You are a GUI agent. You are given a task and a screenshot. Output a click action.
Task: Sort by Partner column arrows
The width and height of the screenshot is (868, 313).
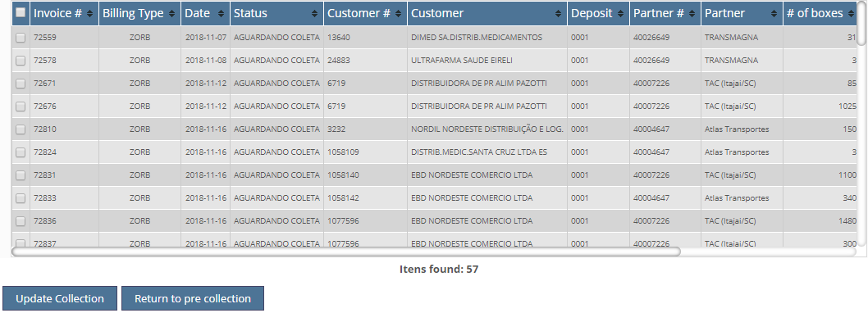(x=774, y=14)
